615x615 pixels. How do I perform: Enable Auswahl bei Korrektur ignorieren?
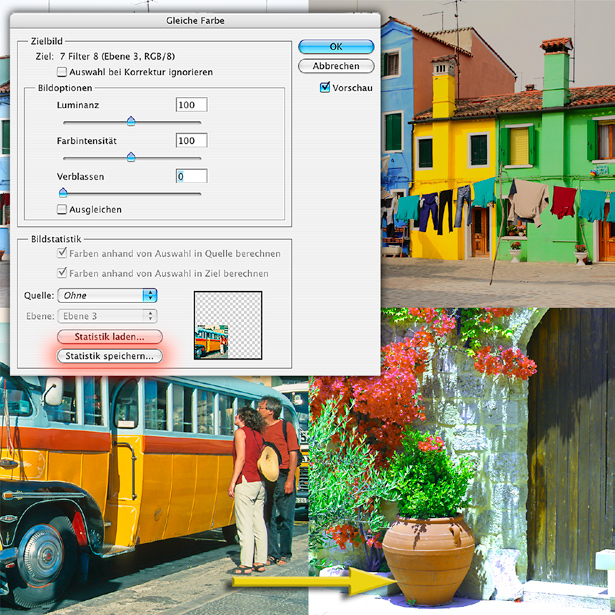pyautogui.click(x=62, y=72)
